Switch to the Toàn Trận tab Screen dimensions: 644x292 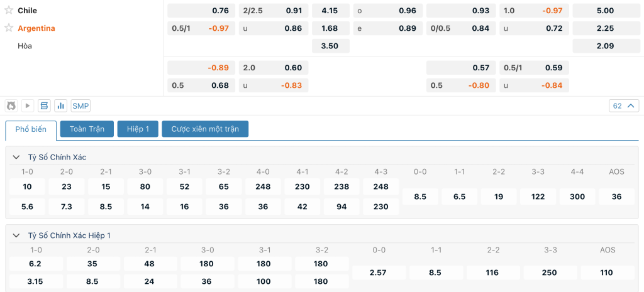(87, 129)
